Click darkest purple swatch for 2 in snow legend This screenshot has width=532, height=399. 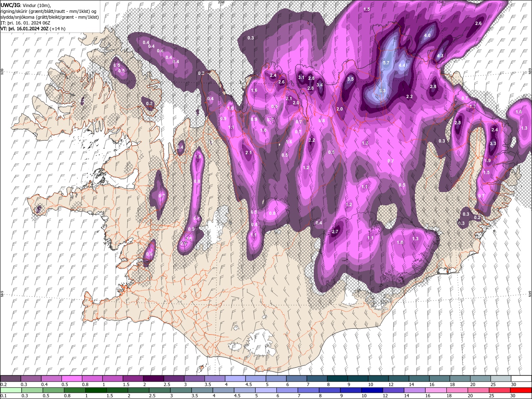[153, 379]
